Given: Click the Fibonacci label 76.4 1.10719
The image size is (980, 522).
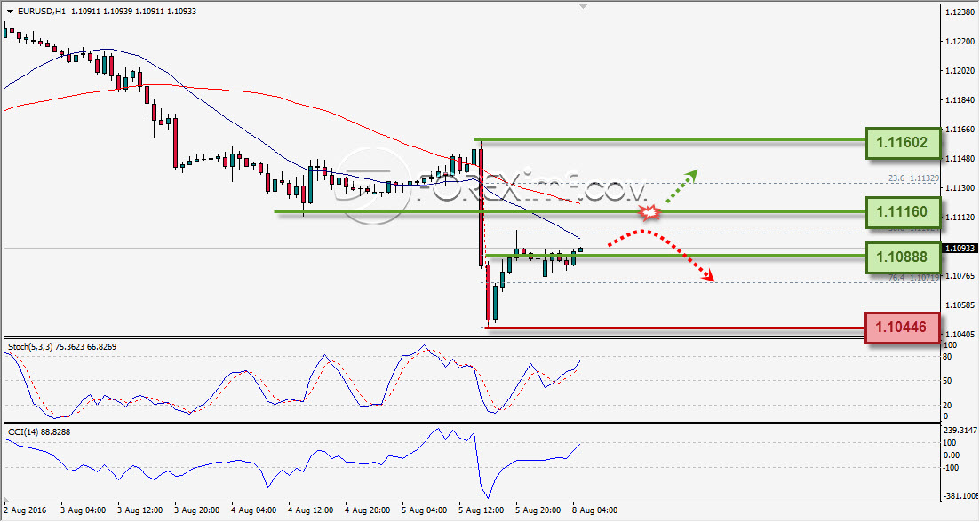Looking at the screenshot, I should pos(913,277).
